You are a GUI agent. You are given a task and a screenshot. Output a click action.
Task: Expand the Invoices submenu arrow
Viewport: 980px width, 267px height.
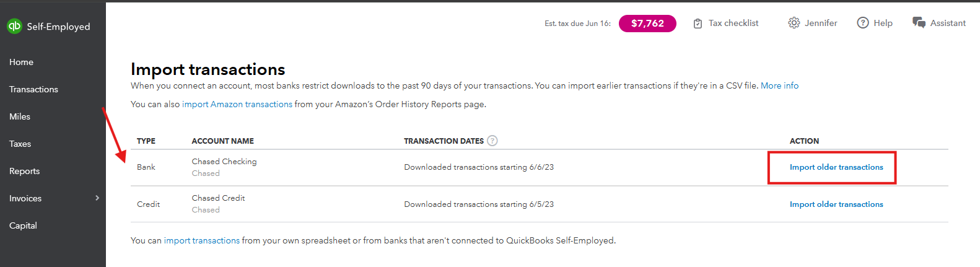97,198
